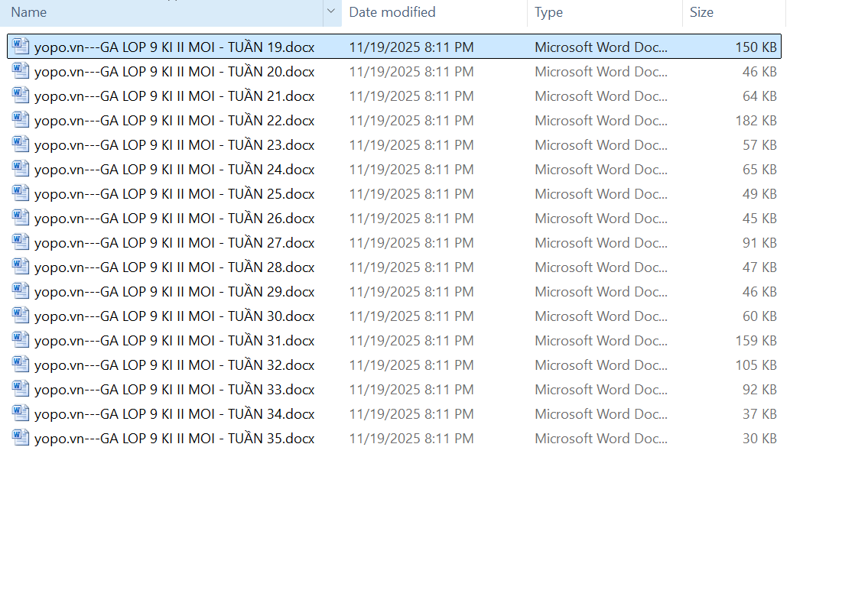The width and height of the screenshot is (868, 593).
Task: Select the file name TUẦN 27.docx
Action: (174, 243)
